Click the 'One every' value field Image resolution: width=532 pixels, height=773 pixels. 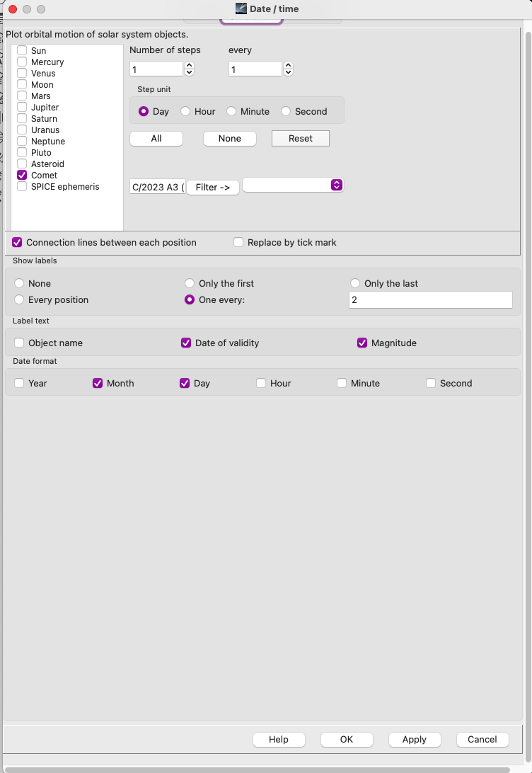click(430, 300)
